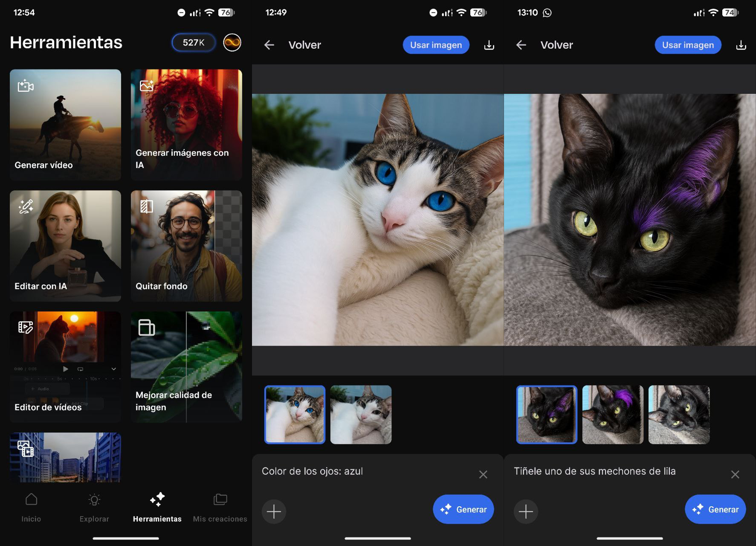This screenshot has width=756, height=546.
Task: Go to the Explorar tab
Action: [94, 508]
